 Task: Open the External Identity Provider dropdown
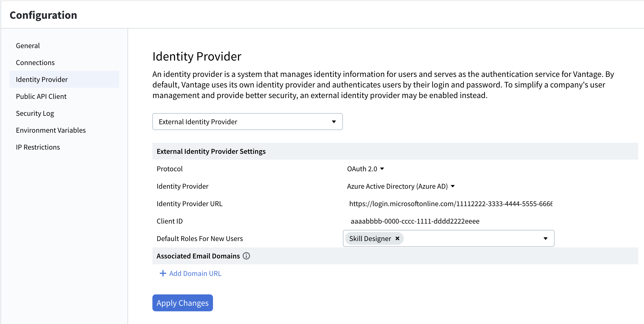tap(247, 122)
